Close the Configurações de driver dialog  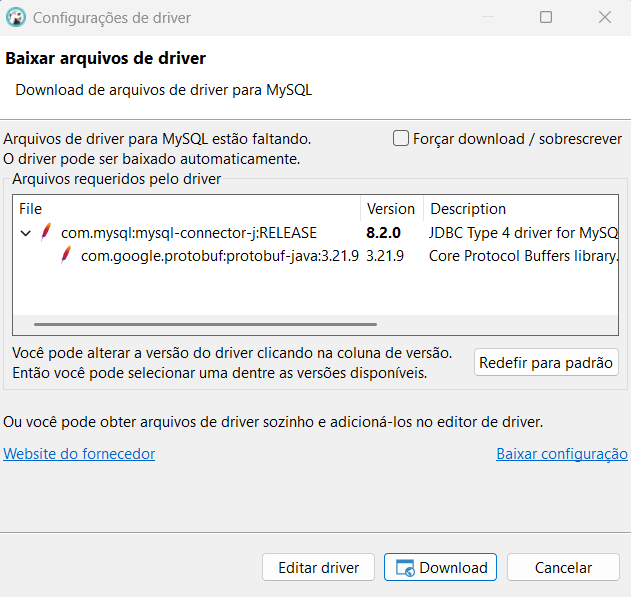tap(604, 17)
